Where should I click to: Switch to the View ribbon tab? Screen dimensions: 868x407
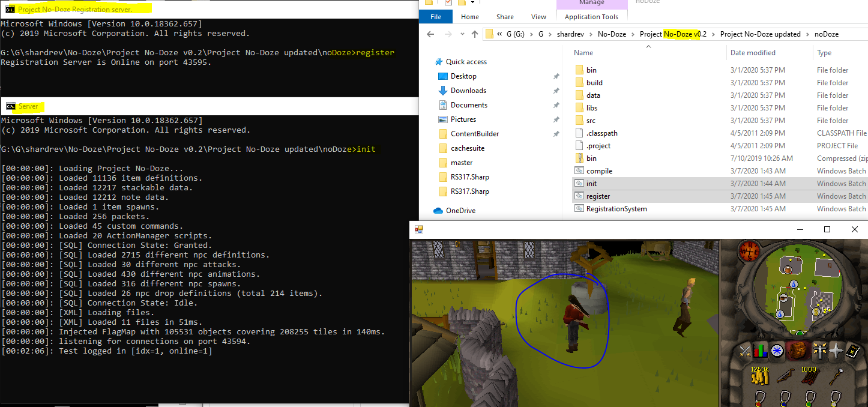[538, 17]
